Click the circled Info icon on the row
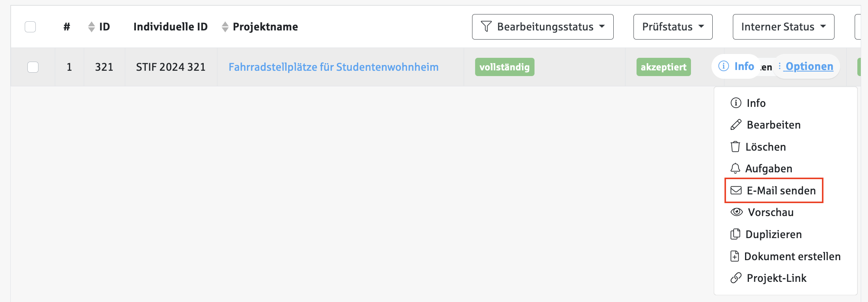 (723, 66)
